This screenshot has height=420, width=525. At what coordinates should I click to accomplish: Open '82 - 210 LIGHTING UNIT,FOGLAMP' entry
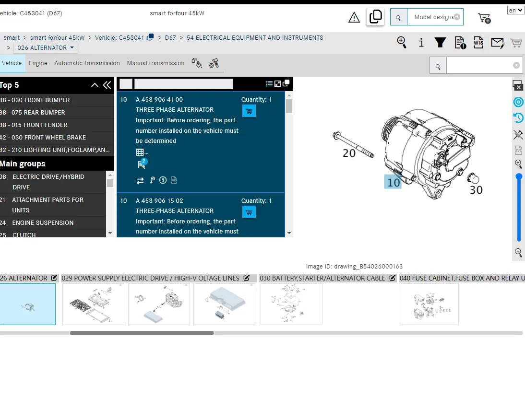57,150
